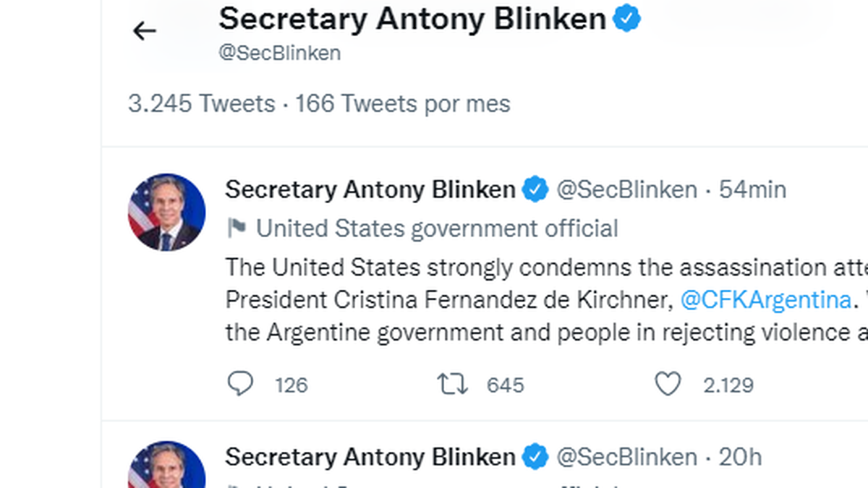868x488 pixels.
Task: Open the 54min timestamp link
Action: pos(752,190)
